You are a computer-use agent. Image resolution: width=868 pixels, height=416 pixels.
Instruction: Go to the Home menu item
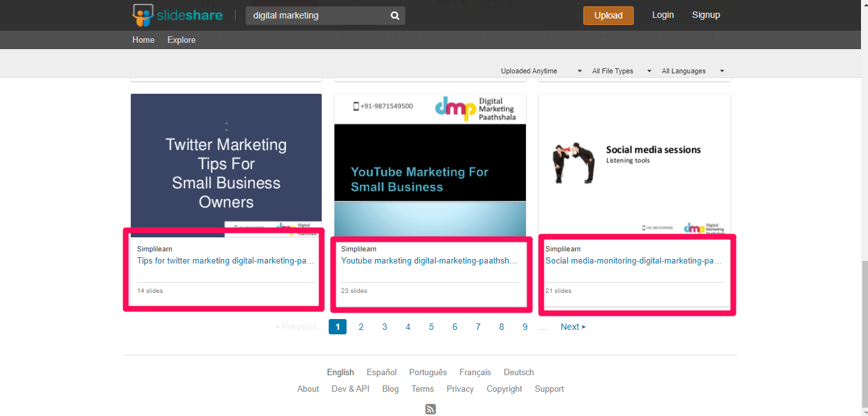(x=144, y=40)
